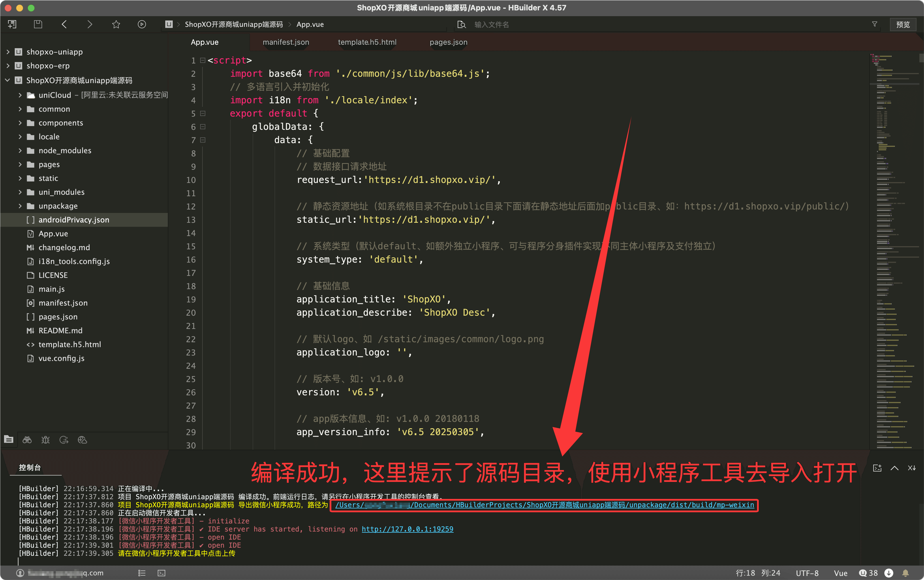The image size is (924, 580).
Task: Open the binoculars search icon in sidebar bottom
Action: click(27, 439)
